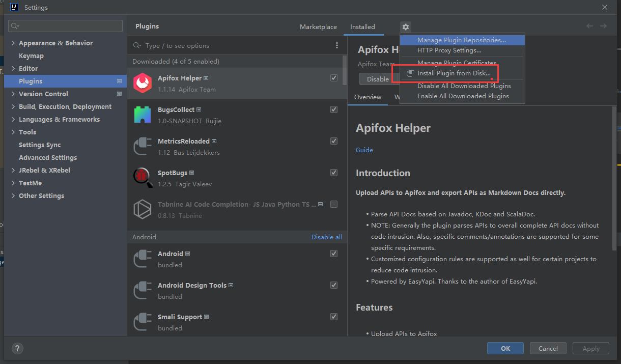Expand the Tools settings node
The image size is (621, 364).
click(x=13, y=132)
